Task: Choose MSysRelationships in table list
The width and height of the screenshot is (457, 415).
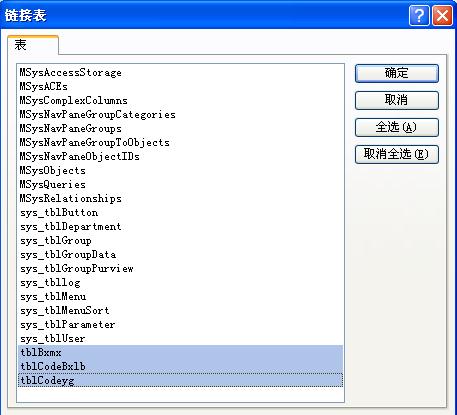Action: (180, 199)
